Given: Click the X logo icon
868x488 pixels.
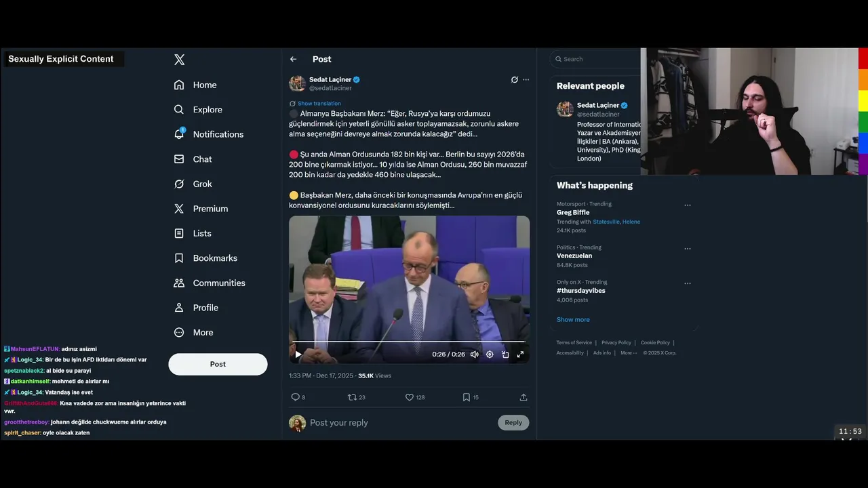Looking at the screenshot, I should [179, 60].
